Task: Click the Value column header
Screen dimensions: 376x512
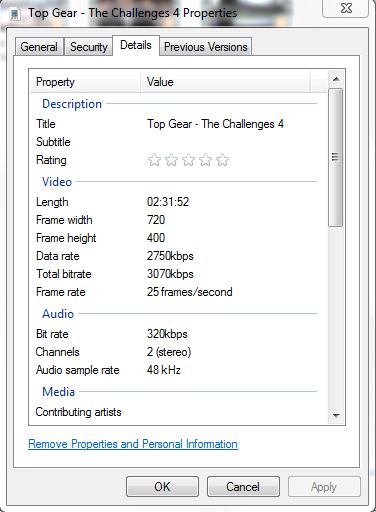Action: point(225,82)
